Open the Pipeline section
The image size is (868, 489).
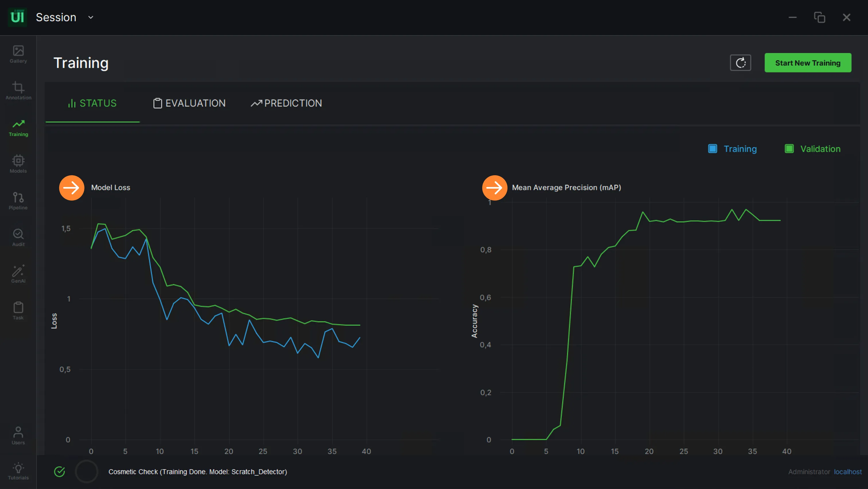(x=18, y=201)
